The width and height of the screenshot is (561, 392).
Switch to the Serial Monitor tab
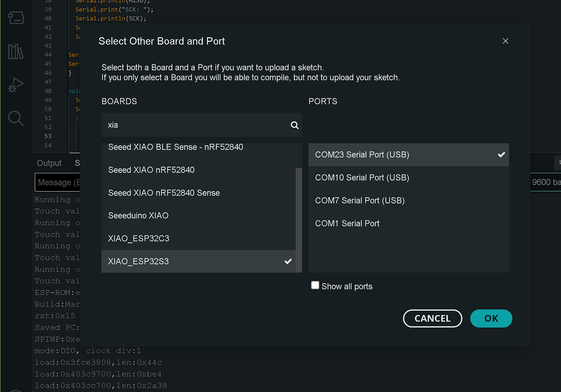77,163
